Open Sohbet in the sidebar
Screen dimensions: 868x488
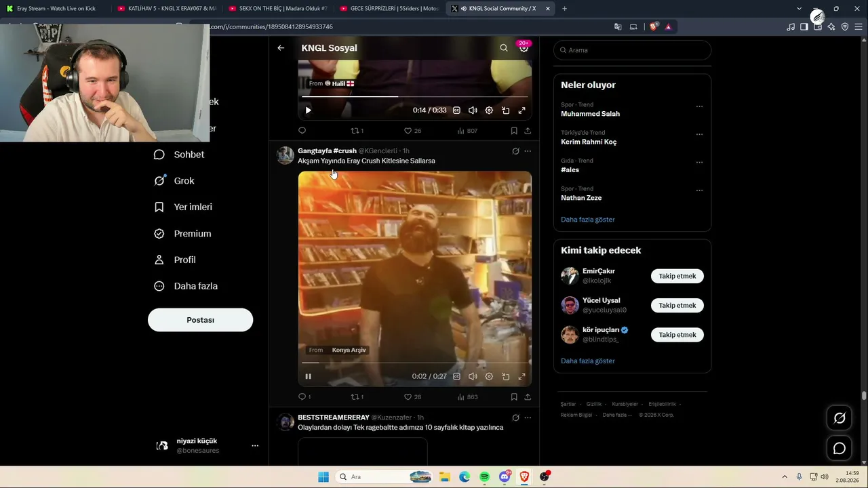[179, 155]
